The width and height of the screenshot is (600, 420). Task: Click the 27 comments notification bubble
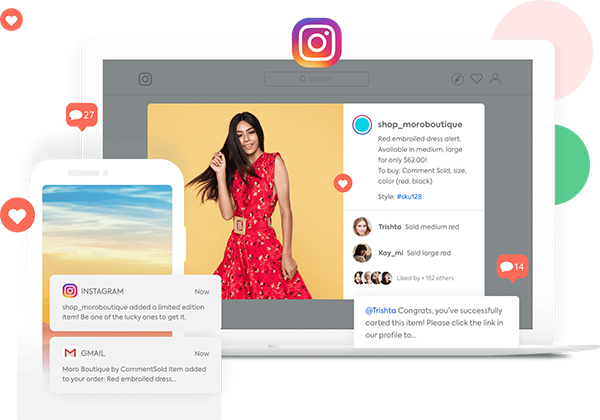tap(82, 115)
